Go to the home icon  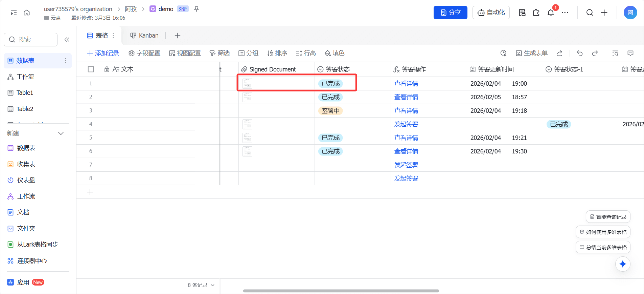[x=27, y=13]
